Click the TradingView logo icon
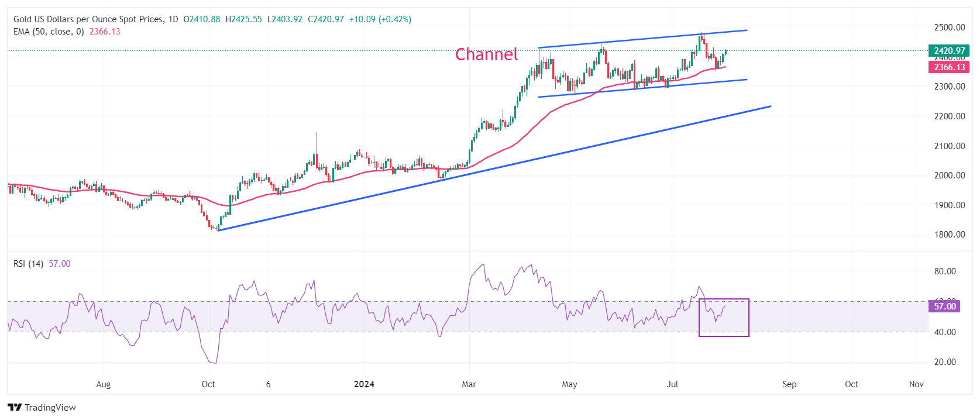 pyautogui.click(x=15, y=408)
